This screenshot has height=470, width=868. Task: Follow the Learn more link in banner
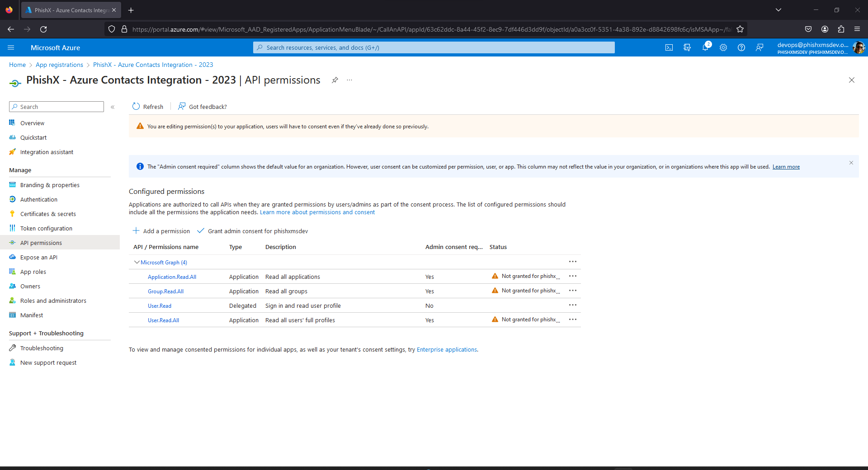[x=786, y=167]
